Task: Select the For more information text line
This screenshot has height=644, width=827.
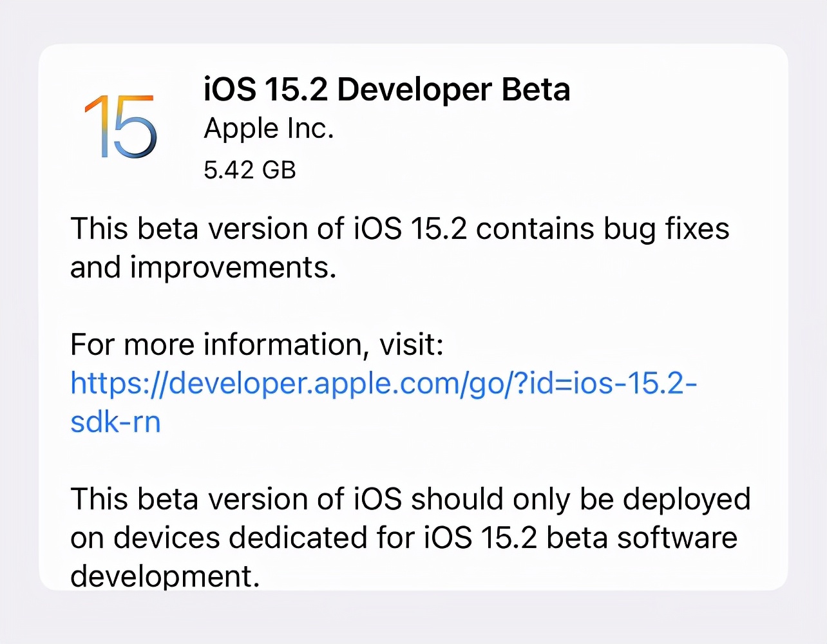Action: 256,344
